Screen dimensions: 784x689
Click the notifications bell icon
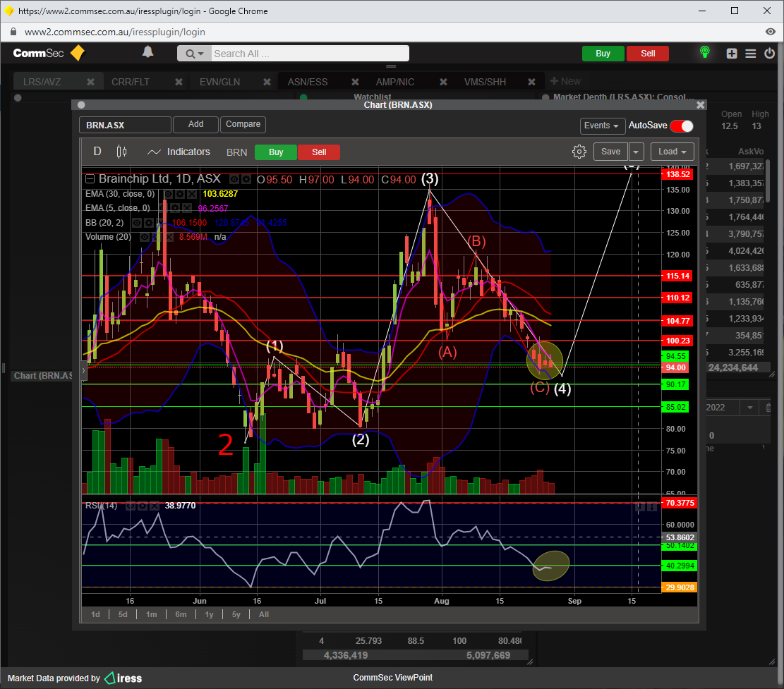[147, 52]
